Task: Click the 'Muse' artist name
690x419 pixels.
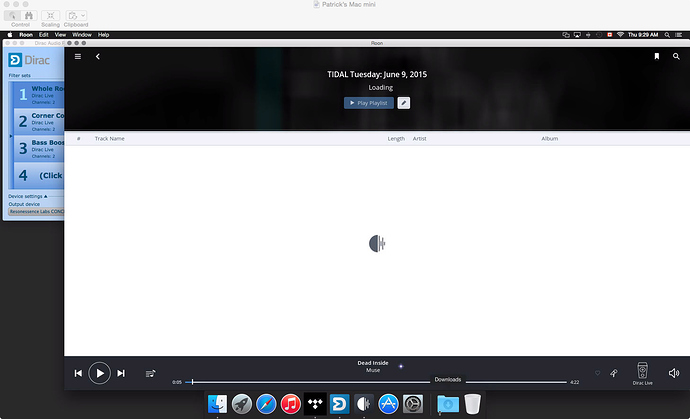Action: click(373, 370)
